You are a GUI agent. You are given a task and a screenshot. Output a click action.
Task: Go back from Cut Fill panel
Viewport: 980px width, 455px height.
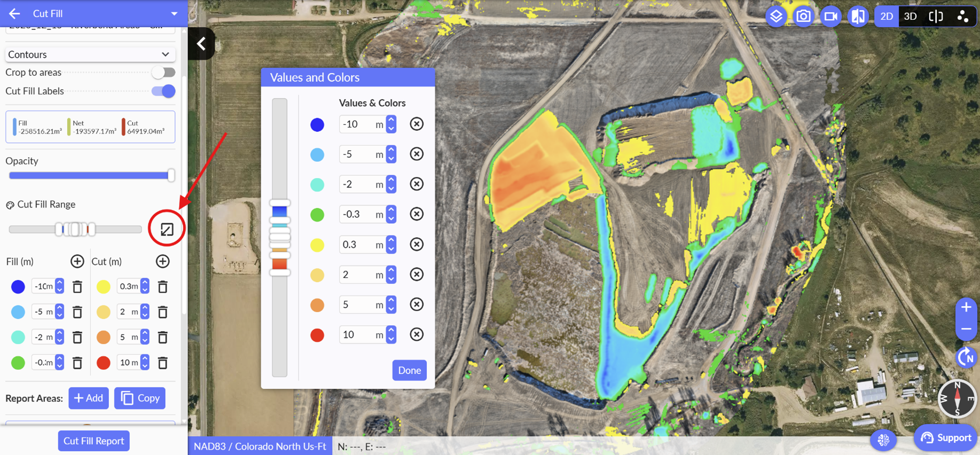coord(14,14)
